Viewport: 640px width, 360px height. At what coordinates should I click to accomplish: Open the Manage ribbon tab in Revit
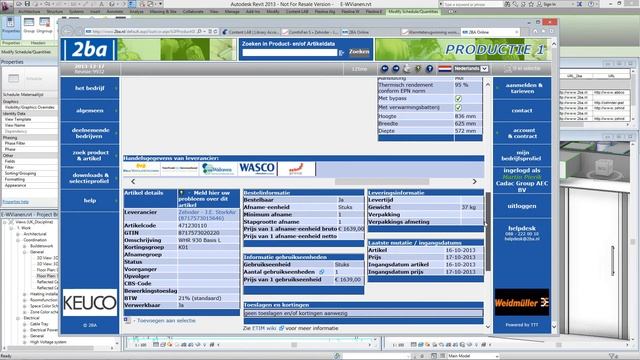point(232,12)
